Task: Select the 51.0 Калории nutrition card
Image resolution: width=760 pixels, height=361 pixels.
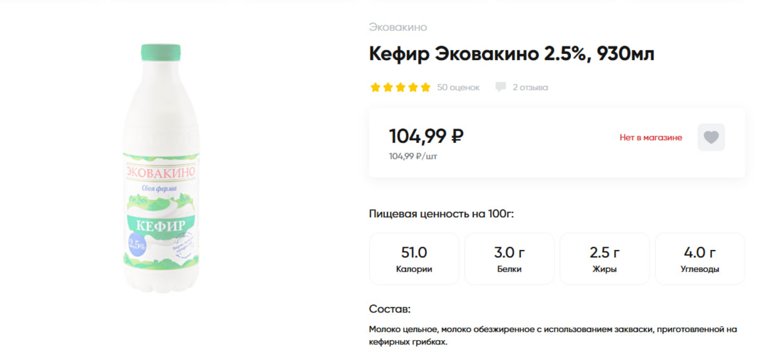Action: (x=414, y=259)
